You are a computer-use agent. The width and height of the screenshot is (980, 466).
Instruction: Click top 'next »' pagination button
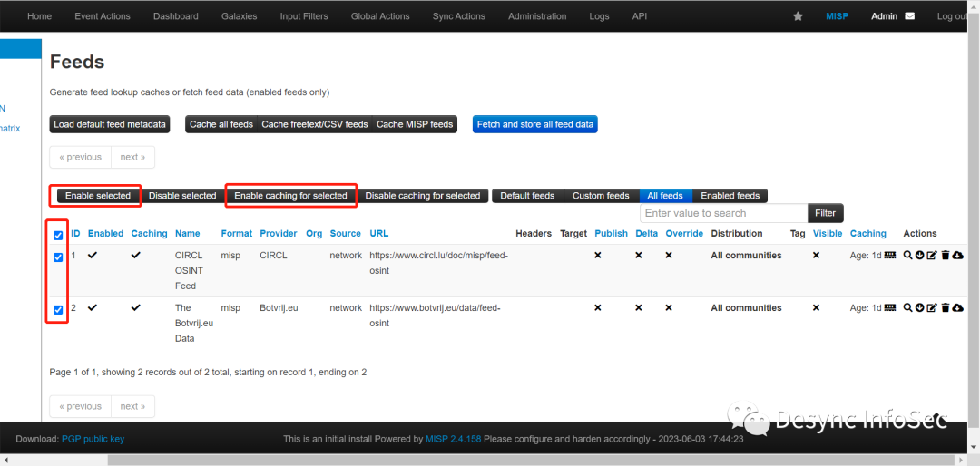click(x=132, y=157)
